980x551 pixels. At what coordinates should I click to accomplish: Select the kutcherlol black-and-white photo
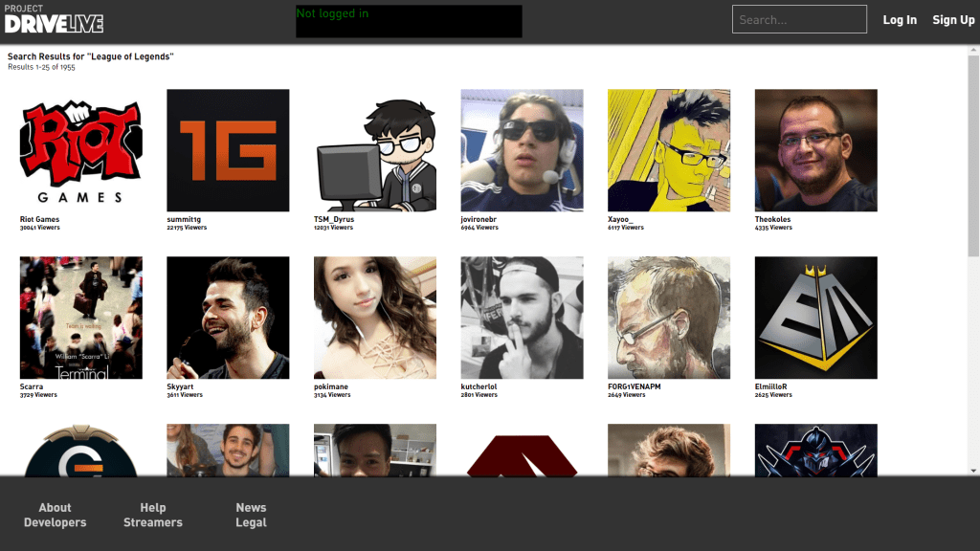coord(522,318)
